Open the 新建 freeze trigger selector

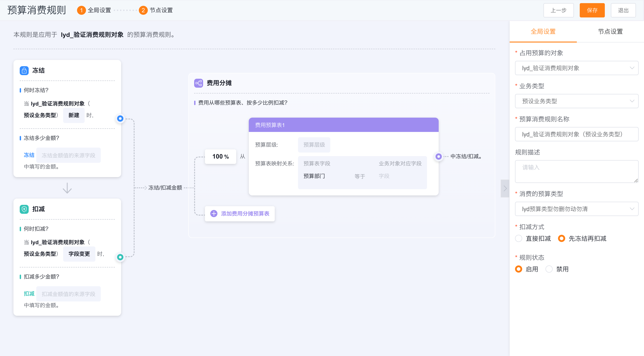click(74, 115)
